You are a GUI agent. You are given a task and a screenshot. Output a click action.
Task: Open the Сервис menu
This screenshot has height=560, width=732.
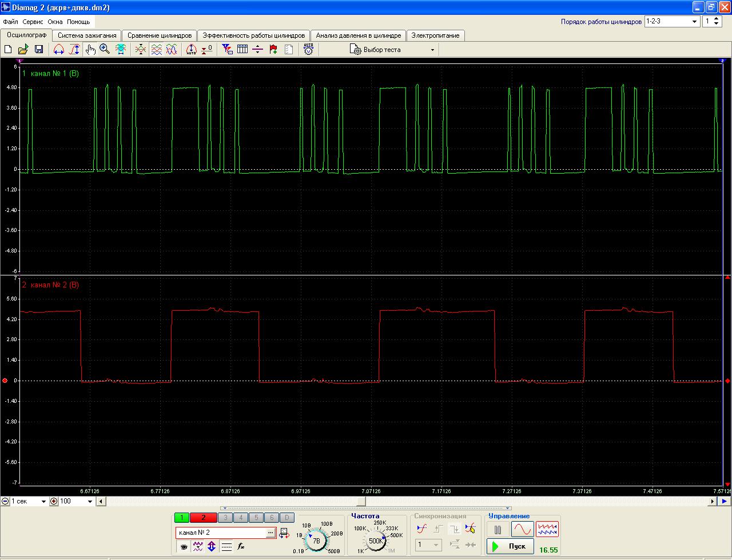tap(33, 22)
